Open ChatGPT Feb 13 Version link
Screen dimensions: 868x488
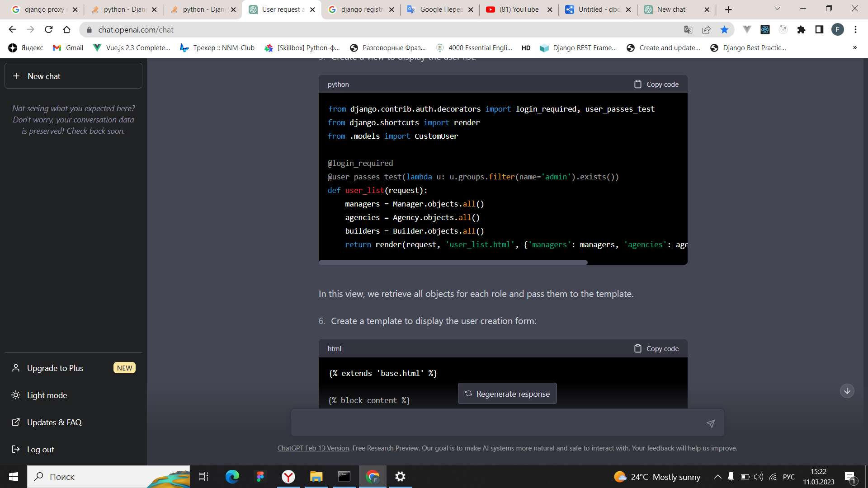(x=313, y=448)
